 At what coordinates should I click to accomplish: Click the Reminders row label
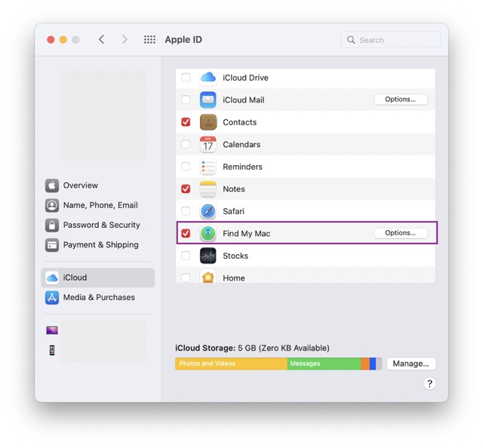click(x=242, y=167)
